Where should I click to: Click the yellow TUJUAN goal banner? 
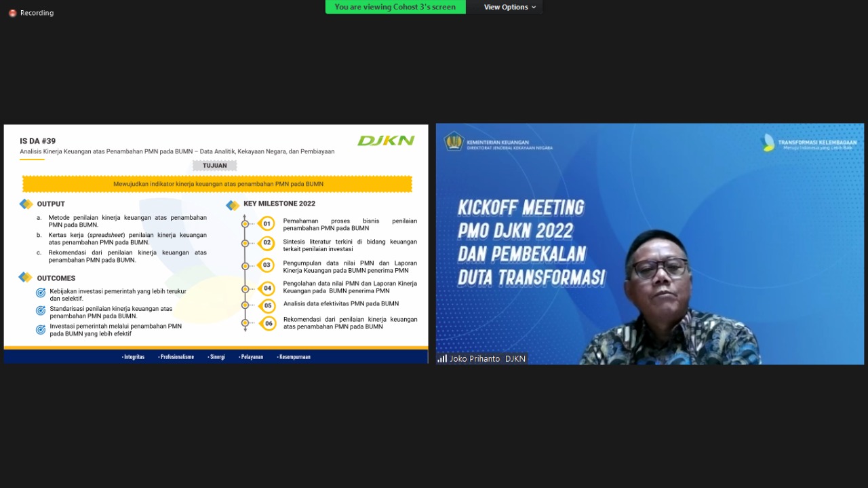[217, 184]
